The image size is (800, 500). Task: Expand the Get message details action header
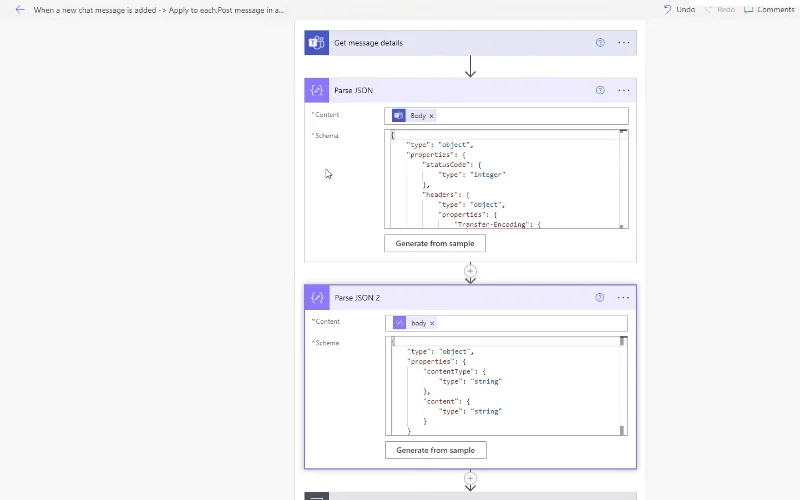tap(470, 42)
